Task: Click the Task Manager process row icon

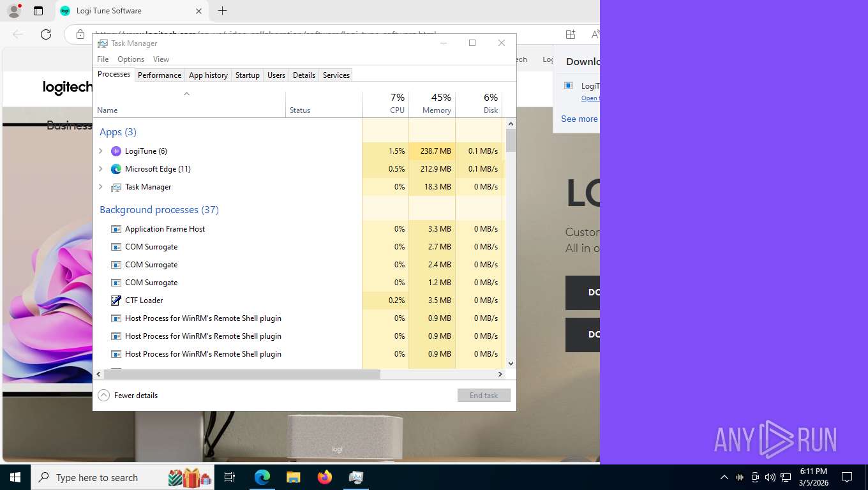Action: tap(116, 187)
